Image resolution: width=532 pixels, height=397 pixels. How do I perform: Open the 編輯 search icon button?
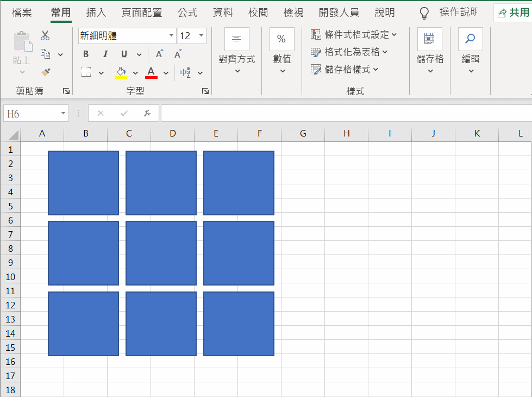tap(470, 39)
